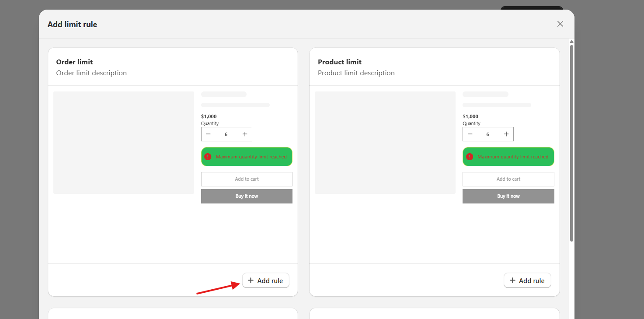Click Buy it now in Product limit preview
644x319 pixels.
pos(508,196)
